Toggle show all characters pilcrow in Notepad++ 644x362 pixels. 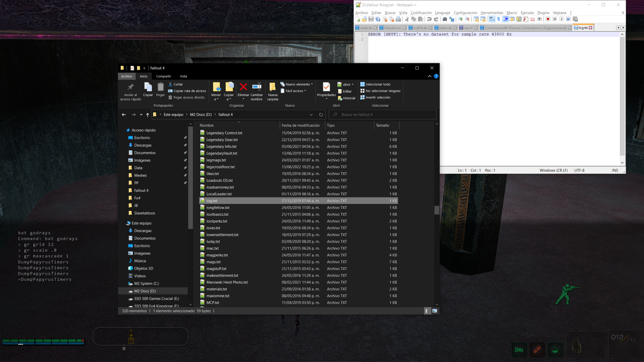(x=498, y=19)
